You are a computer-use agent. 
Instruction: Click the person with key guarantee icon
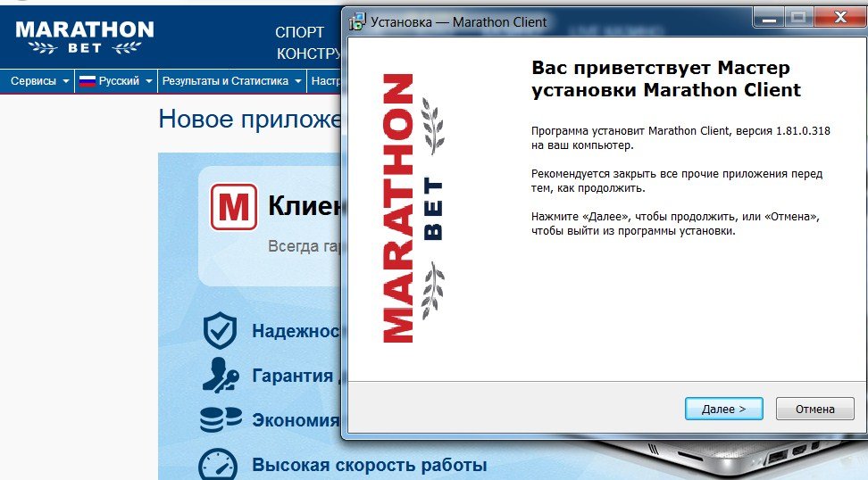[x=220, y=376]
